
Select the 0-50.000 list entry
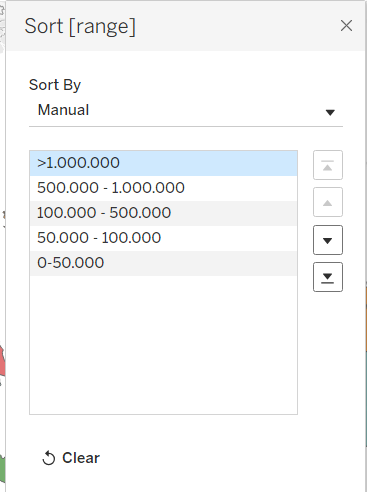163,263
